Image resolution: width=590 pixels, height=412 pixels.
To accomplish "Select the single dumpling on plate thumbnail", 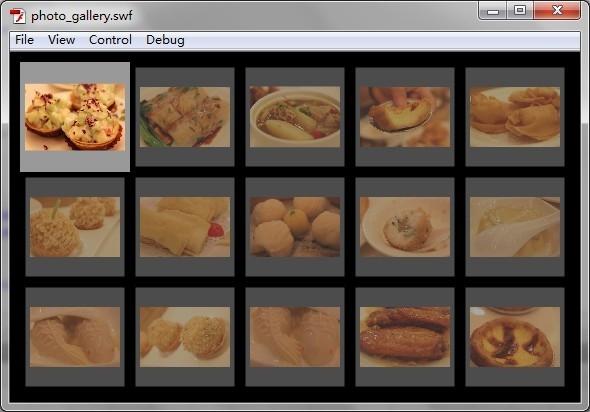I will (405, 227).
